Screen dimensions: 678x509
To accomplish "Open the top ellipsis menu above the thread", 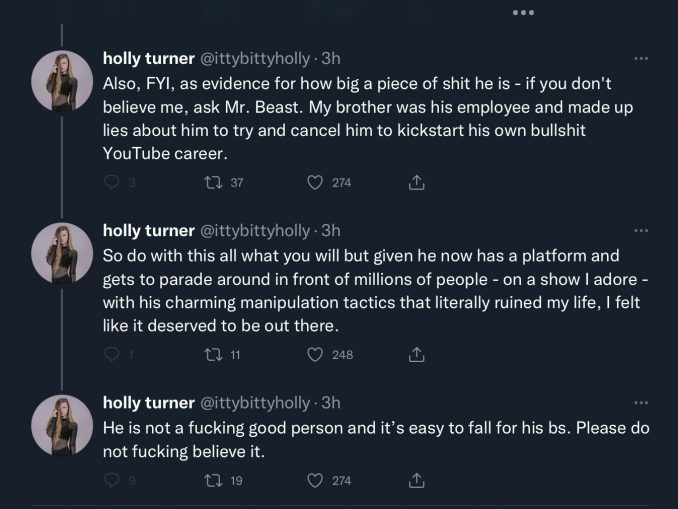I will pyautogui.click(x=523, y=12).
